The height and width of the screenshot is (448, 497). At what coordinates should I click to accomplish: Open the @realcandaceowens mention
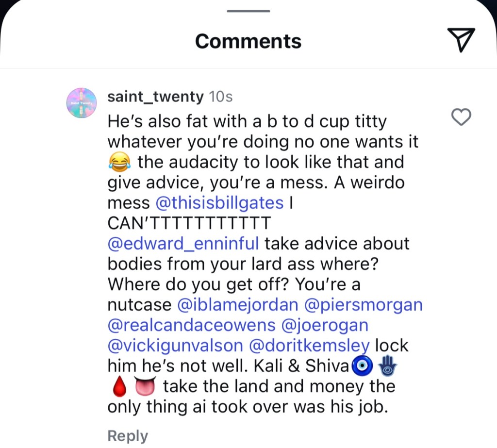[191, 325]
